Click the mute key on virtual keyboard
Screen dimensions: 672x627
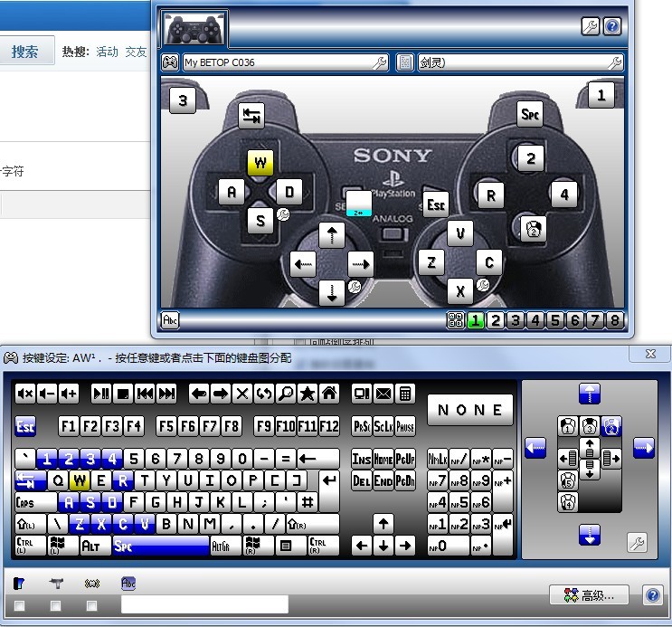[25, 394]
